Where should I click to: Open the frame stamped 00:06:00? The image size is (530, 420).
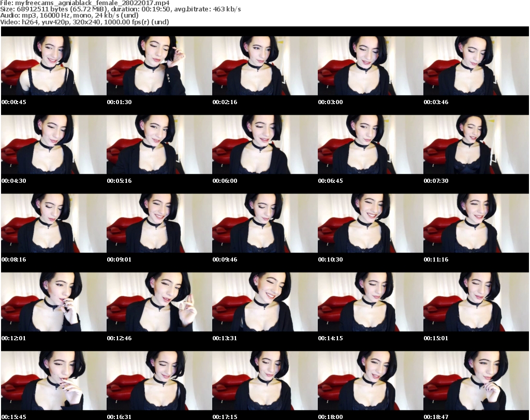[x=265, y=144]
